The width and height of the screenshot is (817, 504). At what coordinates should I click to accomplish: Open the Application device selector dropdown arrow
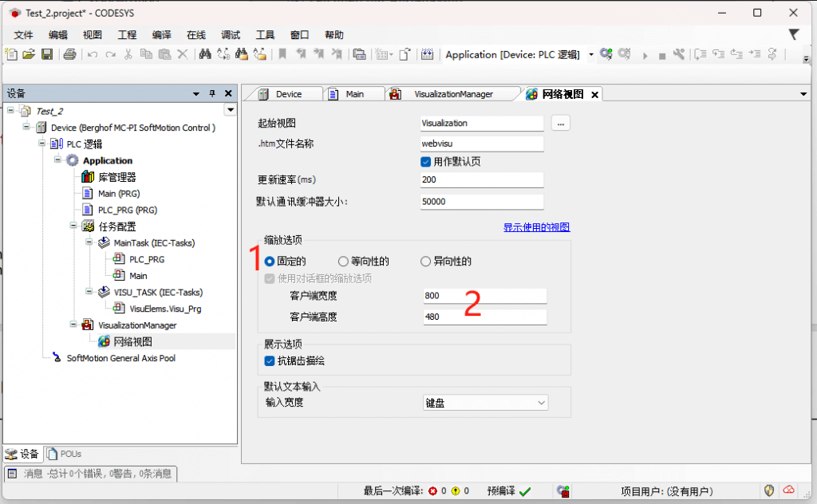click(x=591, y=55)
